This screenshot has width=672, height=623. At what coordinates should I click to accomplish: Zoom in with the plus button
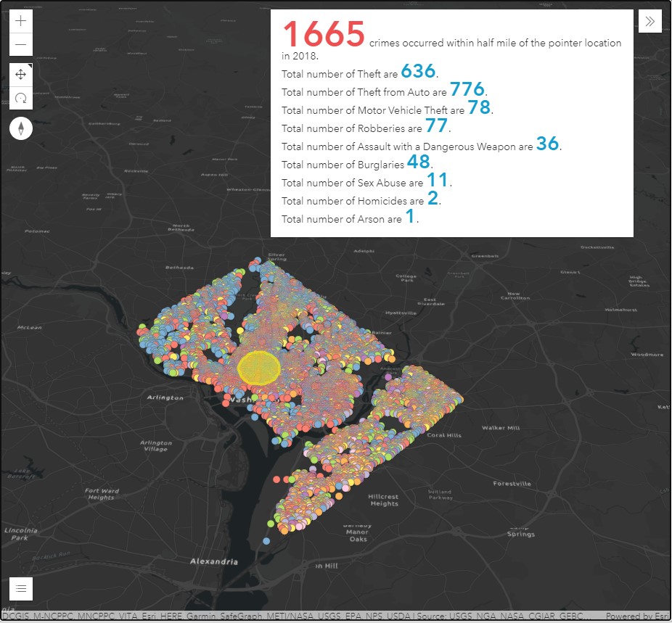(21, 21)
